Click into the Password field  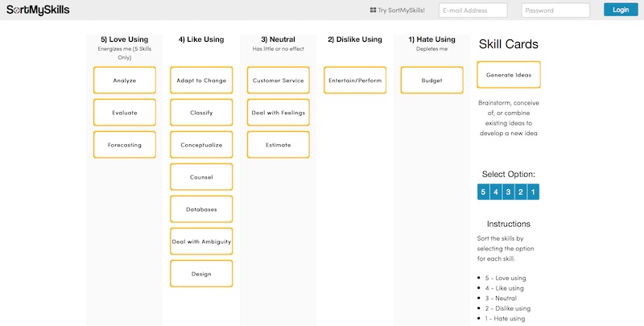click(555, 10)
